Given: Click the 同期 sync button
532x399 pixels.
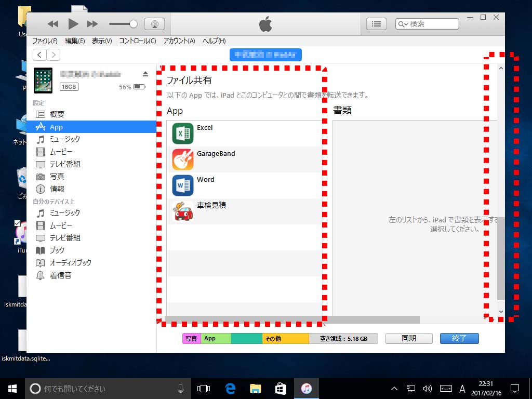Looking at the screenshot, I should coord(409,338).
